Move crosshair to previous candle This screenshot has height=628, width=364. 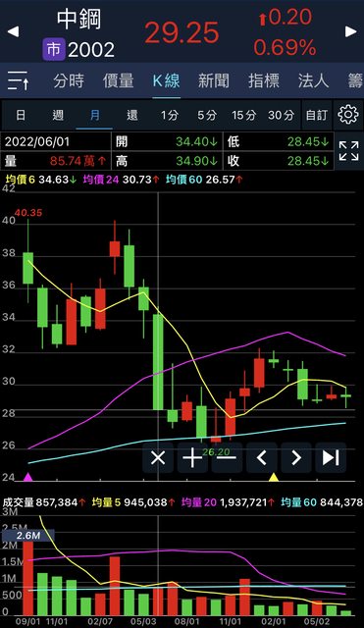262,457
